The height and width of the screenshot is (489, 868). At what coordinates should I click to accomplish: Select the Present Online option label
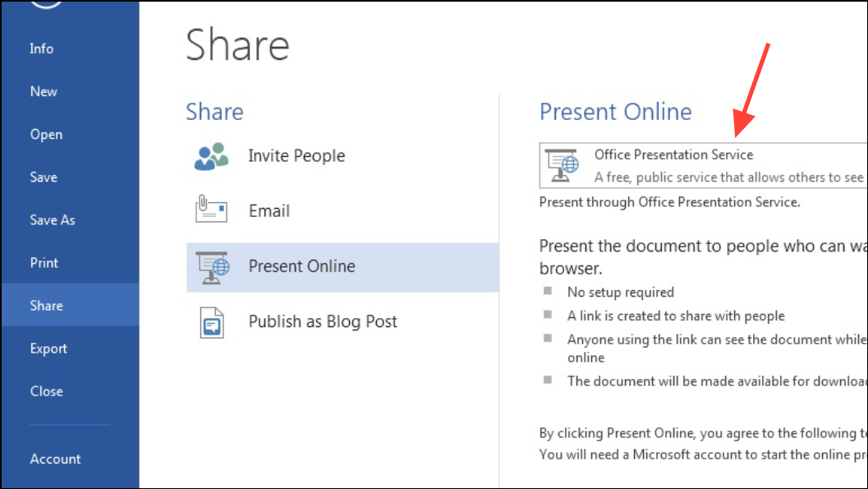point(301,266)
